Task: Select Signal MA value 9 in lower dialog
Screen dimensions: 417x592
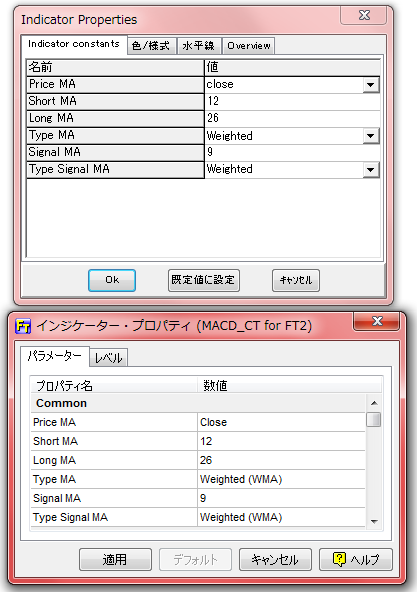Action: point(281,498)
